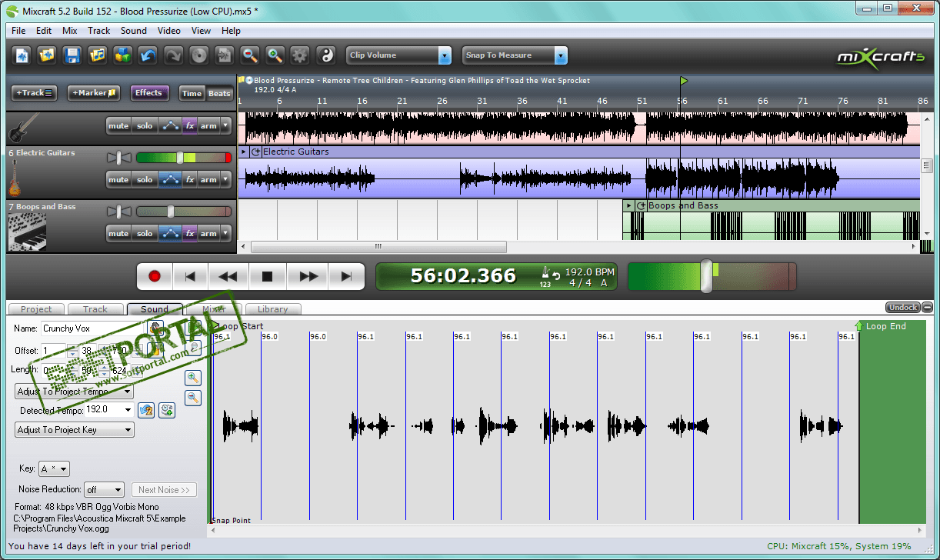Click the +Track button

[x=34, y=93]
